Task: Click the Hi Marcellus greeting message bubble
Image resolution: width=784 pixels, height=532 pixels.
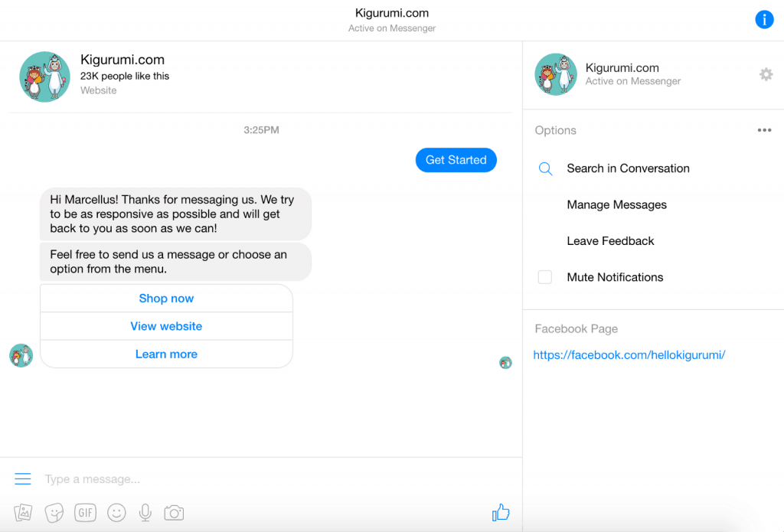Action: (175, 214)
